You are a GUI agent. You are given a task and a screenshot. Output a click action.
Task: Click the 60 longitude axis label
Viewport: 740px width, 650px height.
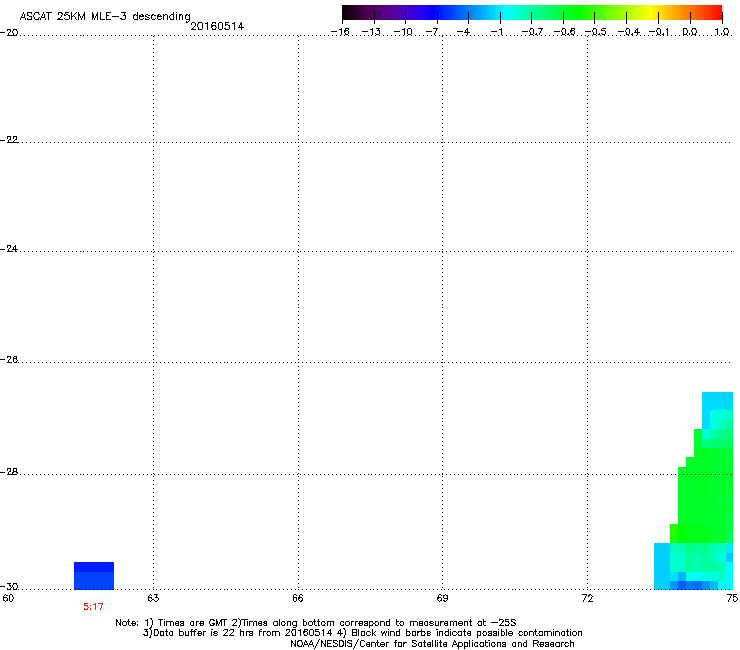click(8, 599)
